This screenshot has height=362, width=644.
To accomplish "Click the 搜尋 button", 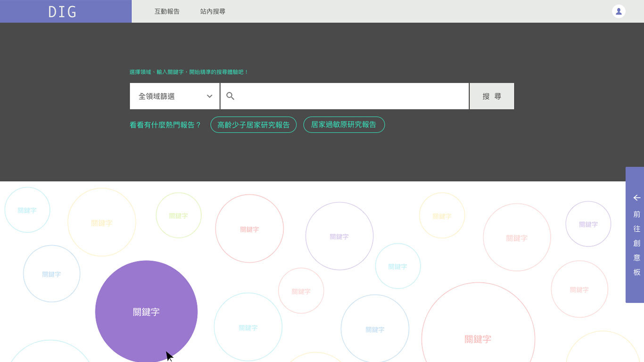I will click(492, 96).
